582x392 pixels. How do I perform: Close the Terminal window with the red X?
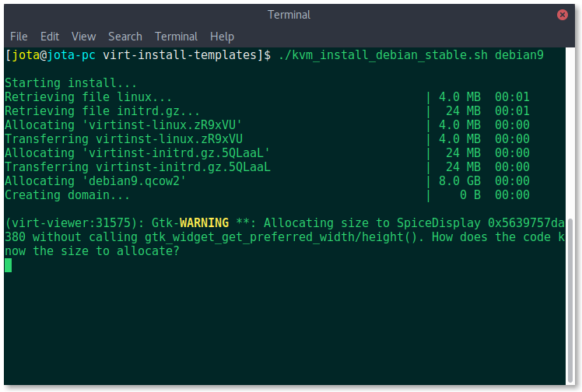pos(563,15)
